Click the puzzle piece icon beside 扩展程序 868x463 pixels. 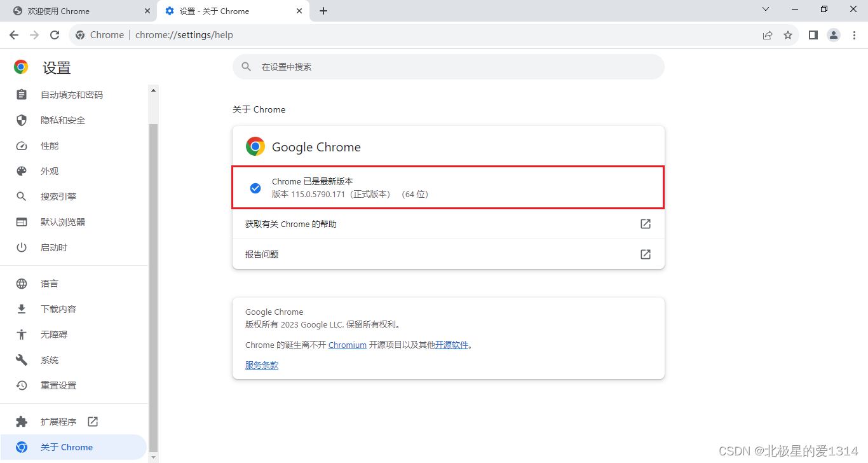click(x=22, y=422)
